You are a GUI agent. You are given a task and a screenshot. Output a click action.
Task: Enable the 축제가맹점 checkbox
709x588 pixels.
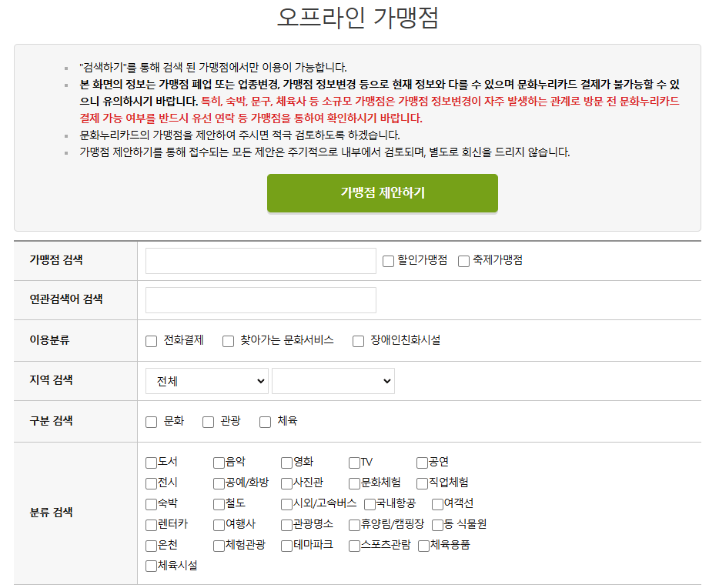tap(462, 261)
